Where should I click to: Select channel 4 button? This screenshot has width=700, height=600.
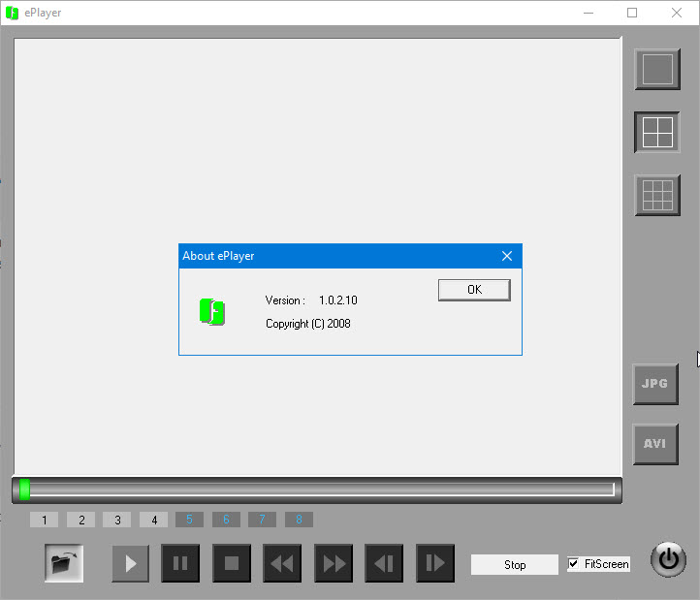(x=153, y=521)
